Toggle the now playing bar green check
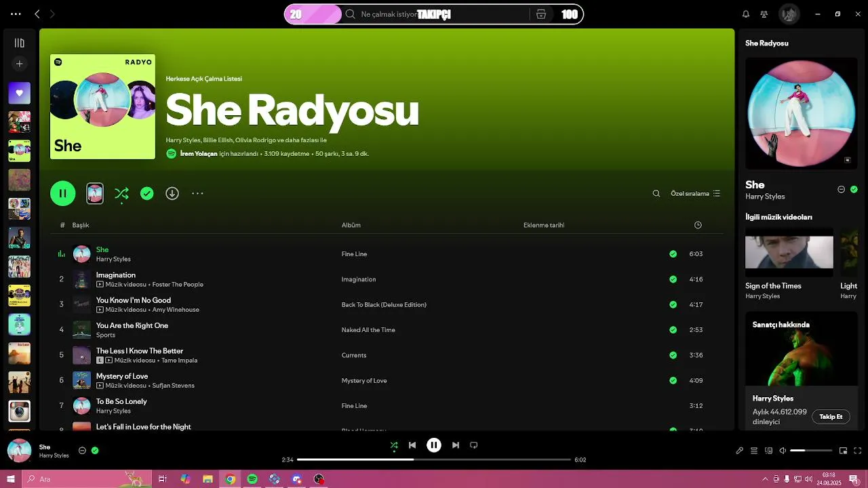The width and height of the screenshot is (868, 488). [x=95, y=450]
